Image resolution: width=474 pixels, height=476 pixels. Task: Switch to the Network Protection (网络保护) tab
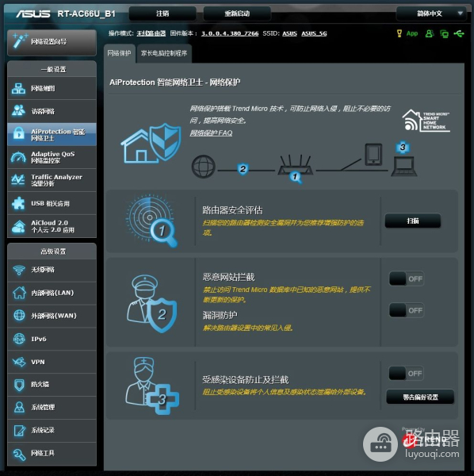(119, 53)
